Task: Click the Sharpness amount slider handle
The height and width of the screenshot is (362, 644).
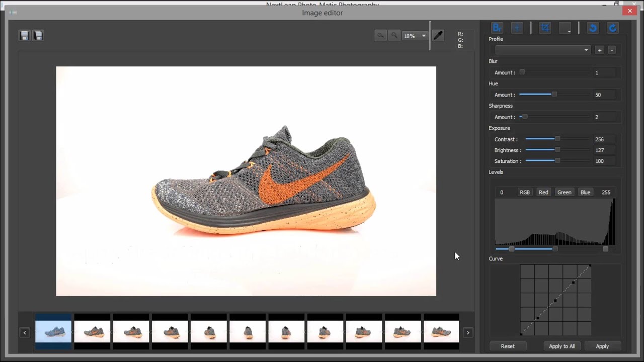Action: (x=525, y=117)
